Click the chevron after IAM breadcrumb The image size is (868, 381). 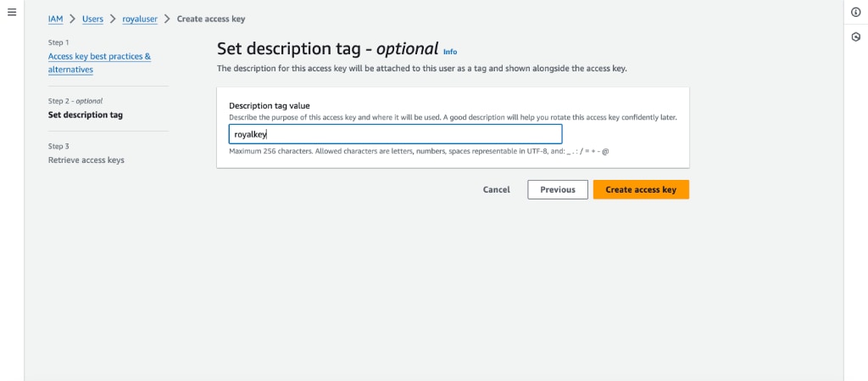[x=73, y=19]
